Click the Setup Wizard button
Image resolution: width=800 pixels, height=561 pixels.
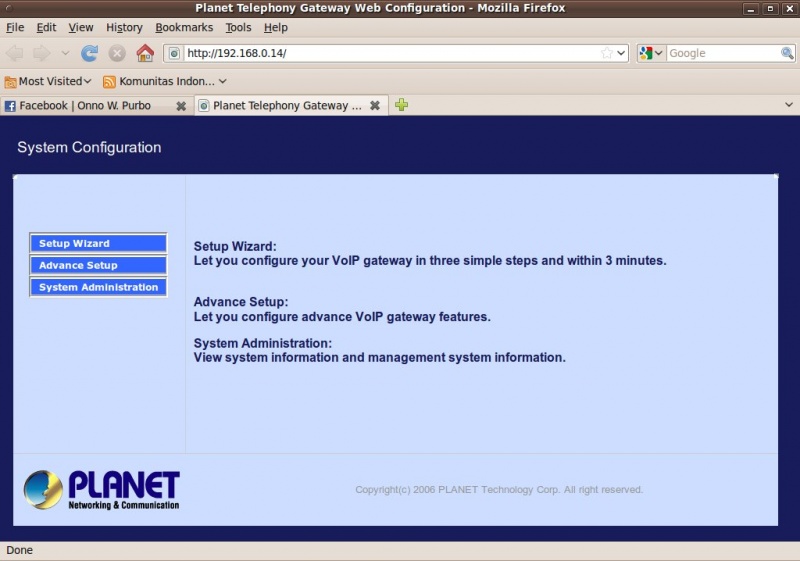tap(98, 243)
